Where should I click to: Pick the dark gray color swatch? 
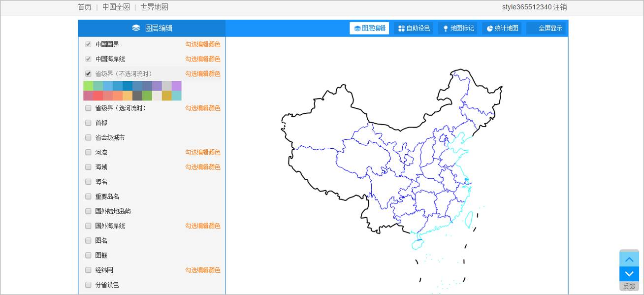click(137, 96)
